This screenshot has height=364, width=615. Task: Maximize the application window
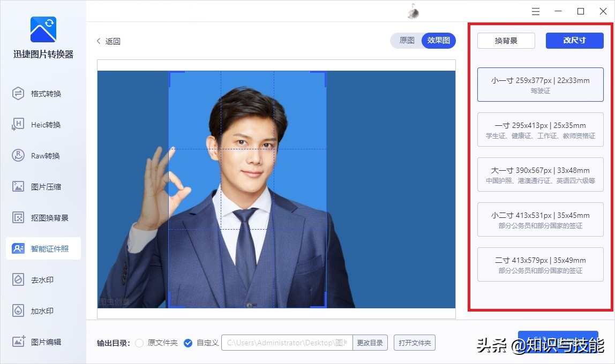(581, 11)
